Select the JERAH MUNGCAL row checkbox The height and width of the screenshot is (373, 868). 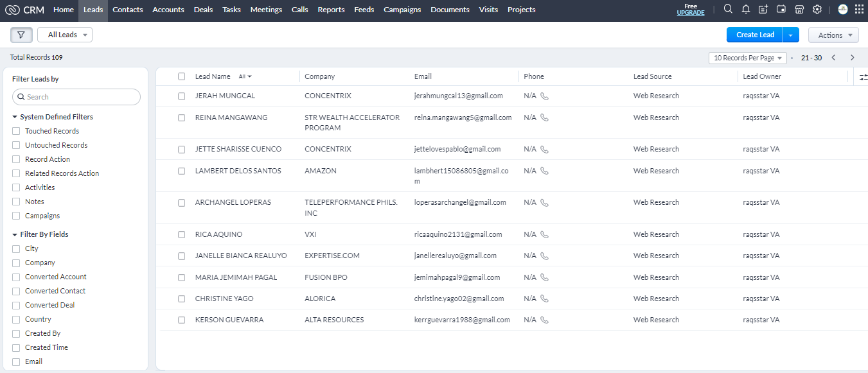pyautogui.click(x=182, y=96)
